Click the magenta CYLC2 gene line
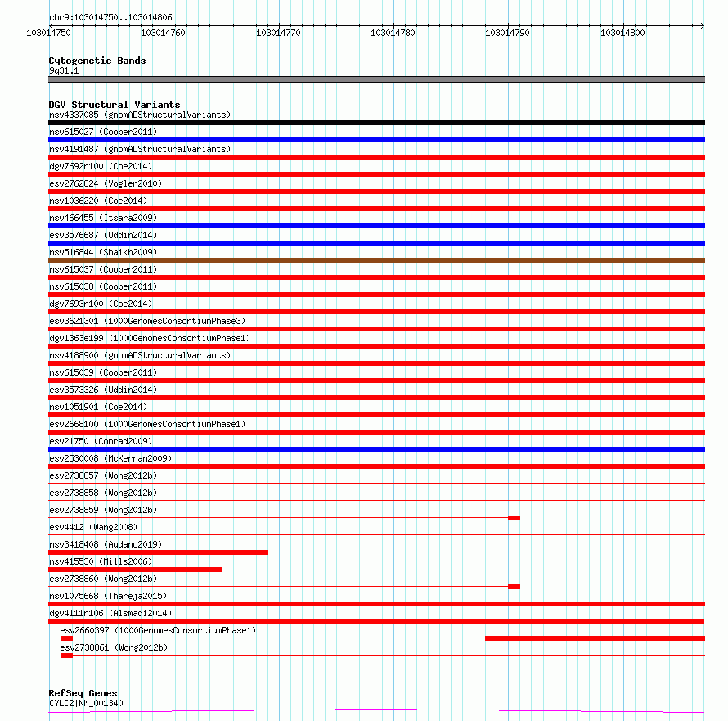The image size is (728, 721). 376,710
